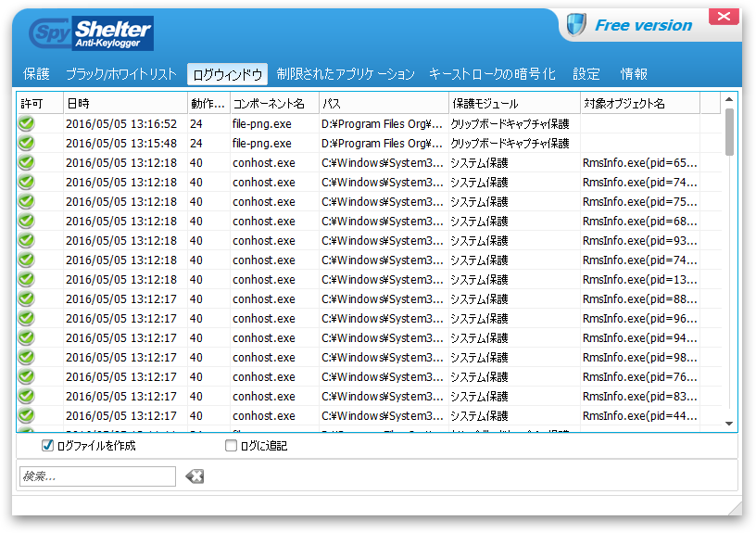
Task: Select allow checkmark icon of RmsInfo.exe(pid=76 row
Action: 27,376
